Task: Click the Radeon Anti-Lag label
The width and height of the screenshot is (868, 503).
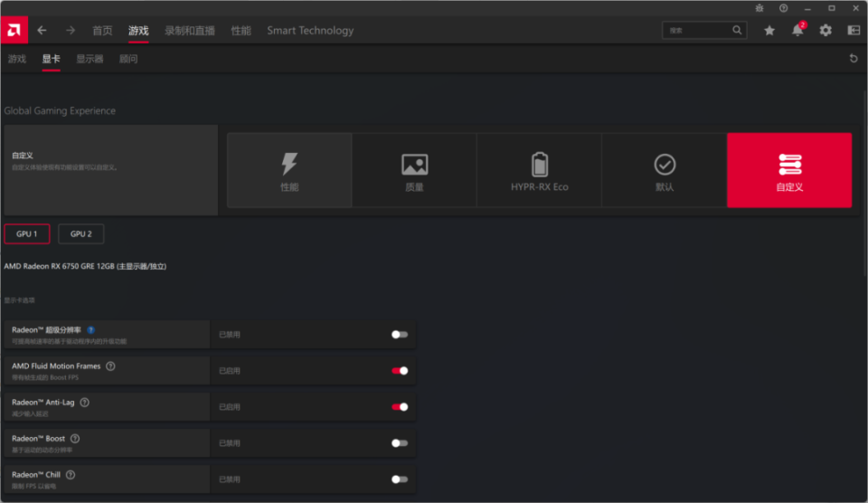Action: click(43, 403)
